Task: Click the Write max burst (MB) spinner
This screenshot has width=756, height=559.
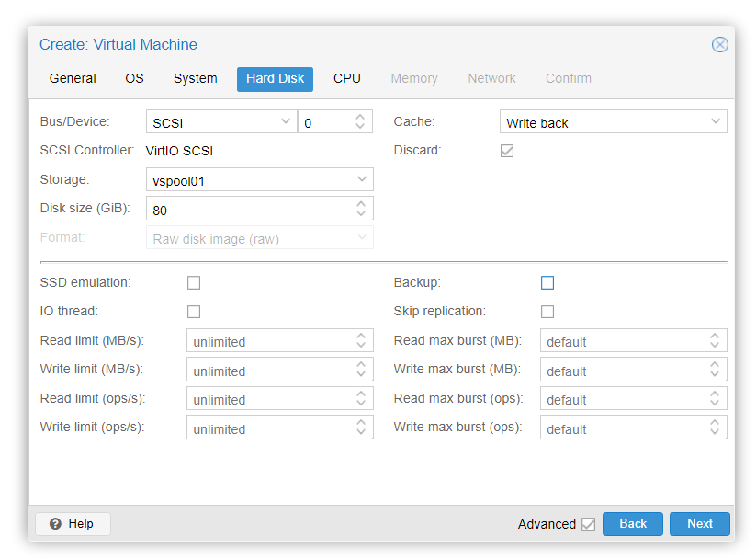Action: pyautogui.click(x=715, y=371)
